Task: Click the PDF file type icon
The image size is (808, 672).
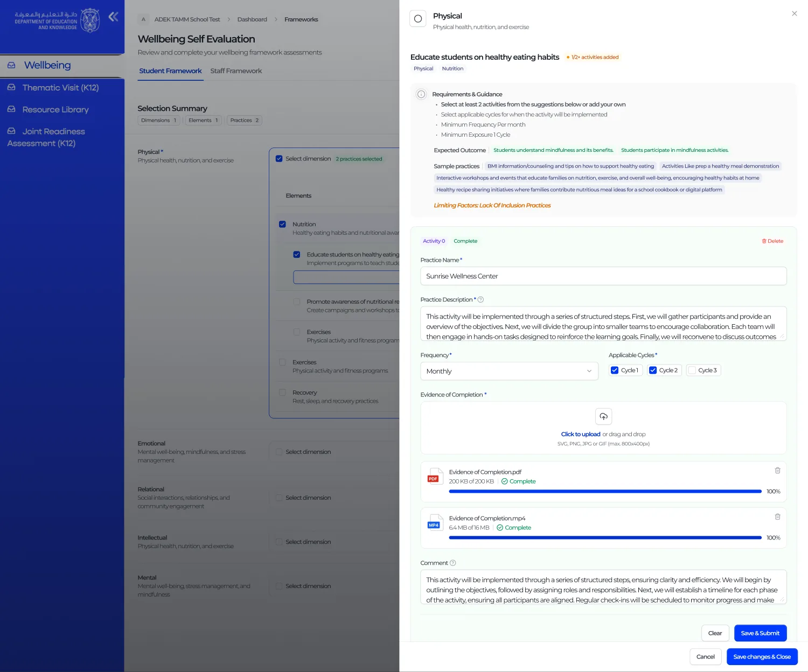Action: click(x=434, y=477)
